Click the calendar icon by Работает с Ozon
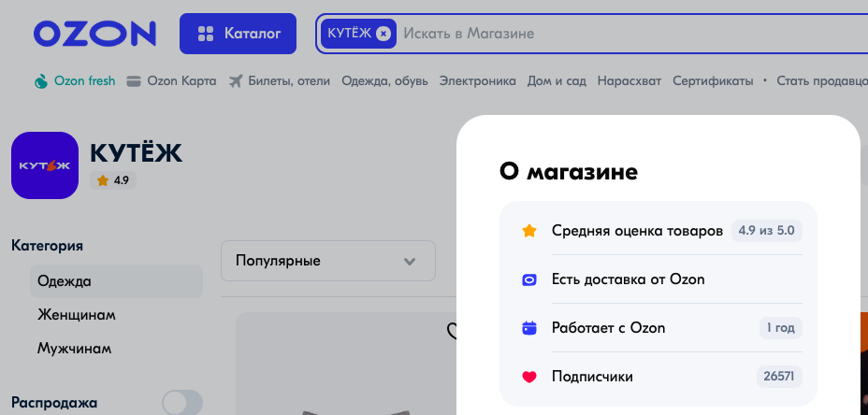The height and width of the screenshot is (415, 868). (x=529, y=328)
